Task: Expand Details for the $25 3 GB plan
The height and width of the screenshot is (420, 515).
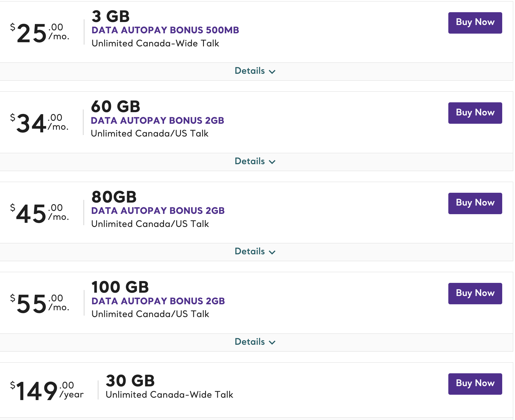Action: [249, 71]
